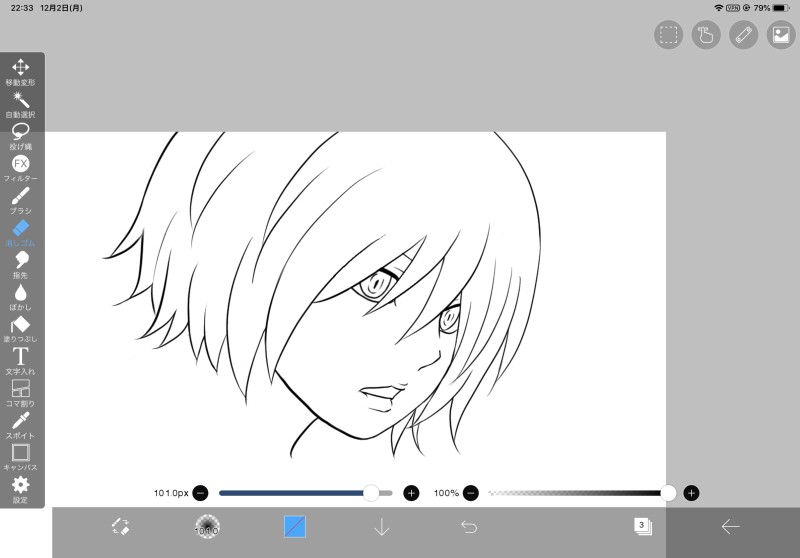Select the 文字入れ text tool
The height and width of the screenshot is (558, 800).
(20, 362)
